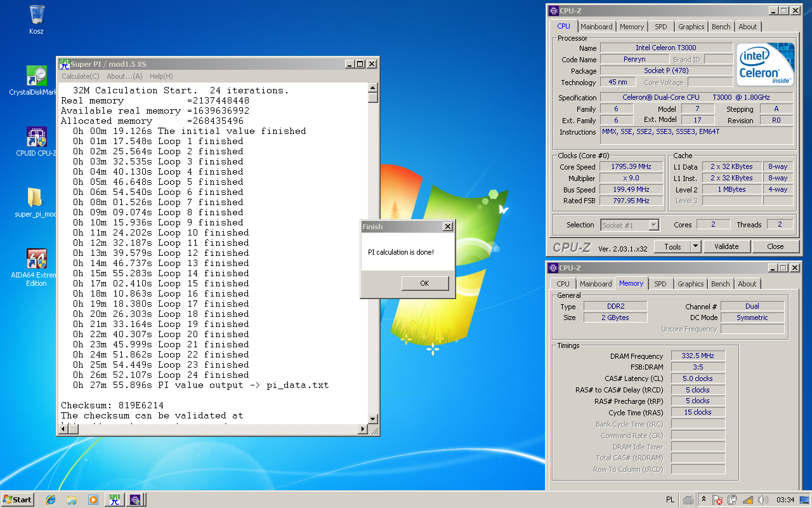Show hidden tray icons arrow
This screenshot has height=508, width=812.
point(704,500)
